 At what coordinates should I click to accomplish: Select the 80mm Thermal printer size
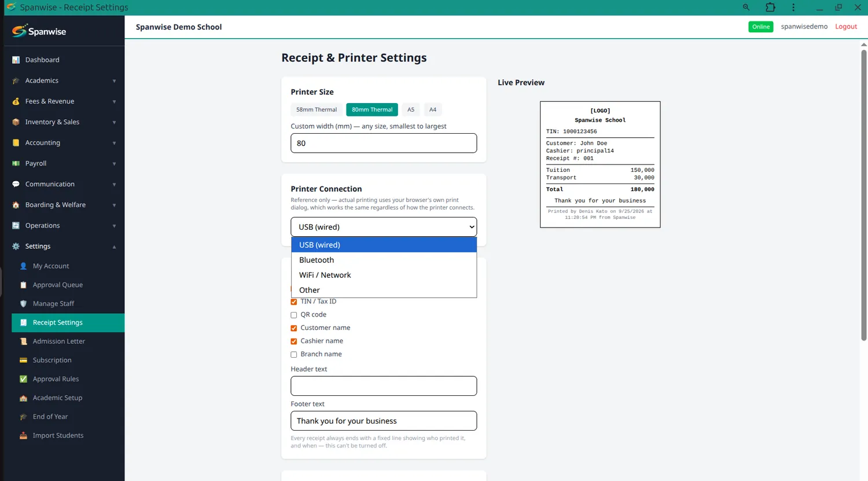(x=372, y=109)
